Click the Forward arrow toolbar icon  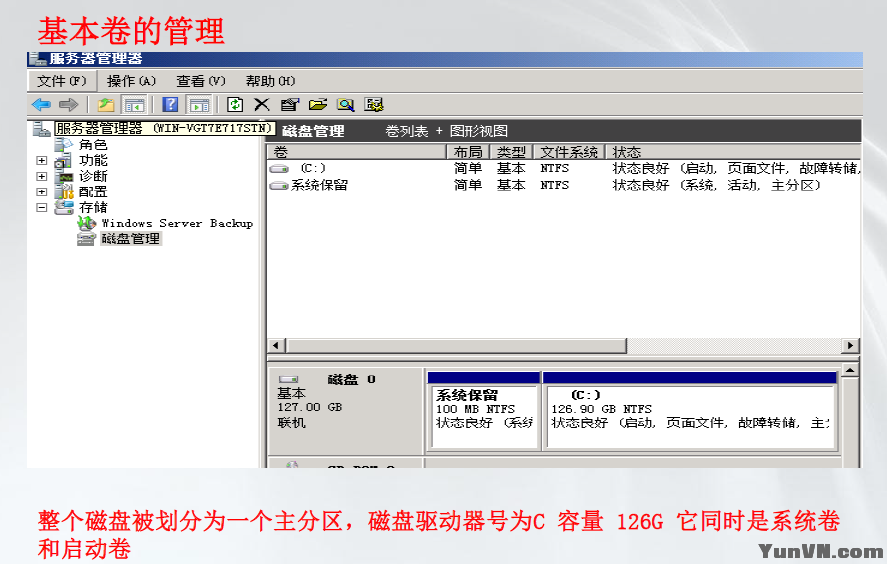click(x=68, y=105)
